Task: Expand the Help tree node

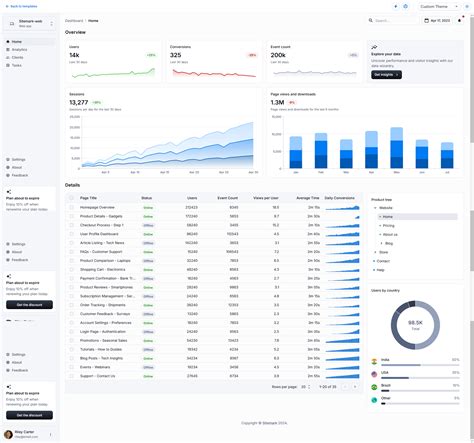Action: [374, 270]
